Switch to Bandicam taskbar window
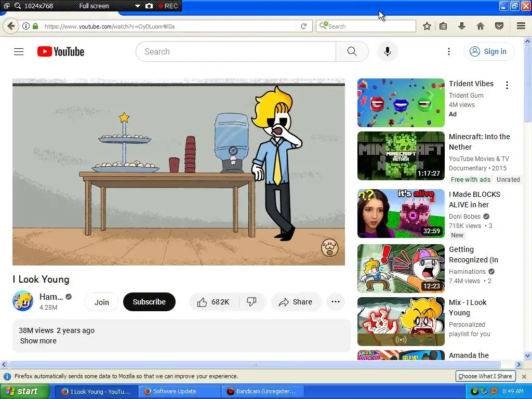This screenshot has height=399, width=532. tap(262, 392)
